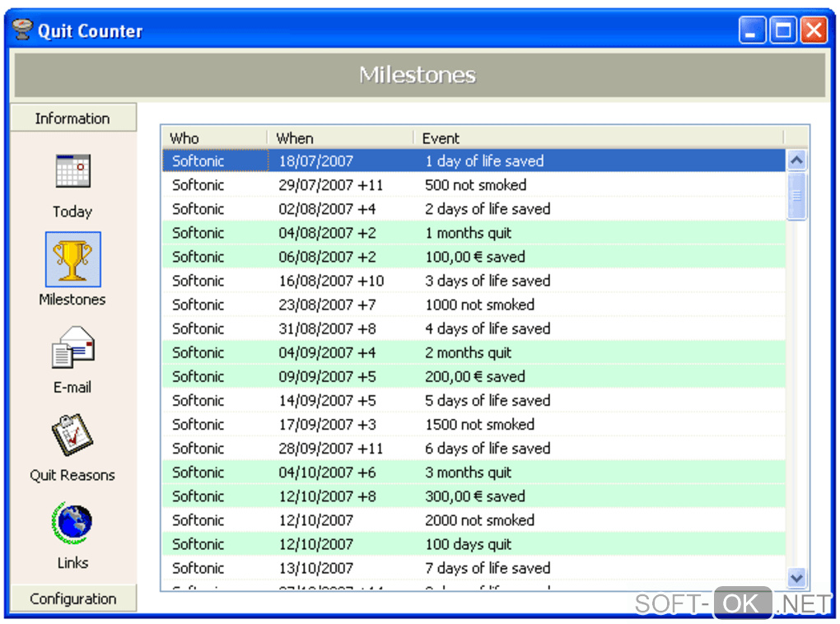
Task: Select the '100 days quit' row
Action: coord(474,544)
